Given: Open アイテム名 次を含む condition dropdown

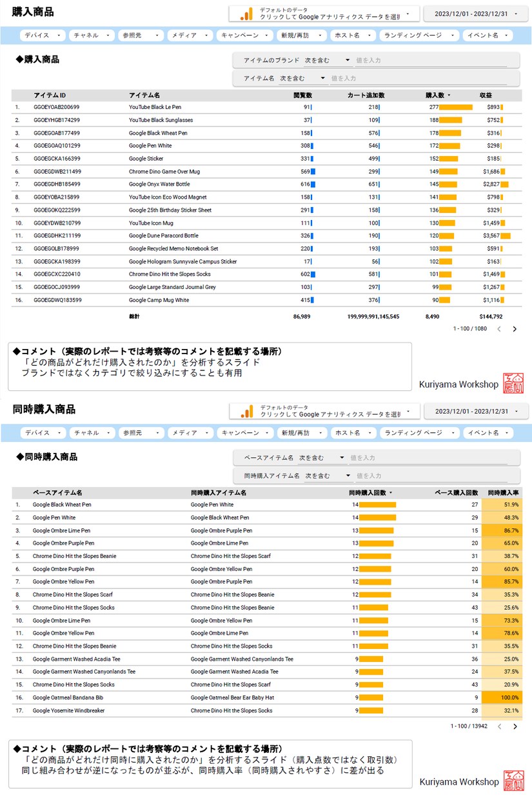Looking at the screenshot, I should 303,78.
